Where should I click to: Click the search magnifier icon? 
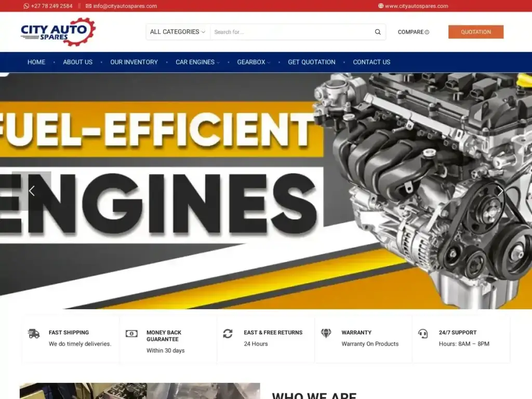(378, 32)
